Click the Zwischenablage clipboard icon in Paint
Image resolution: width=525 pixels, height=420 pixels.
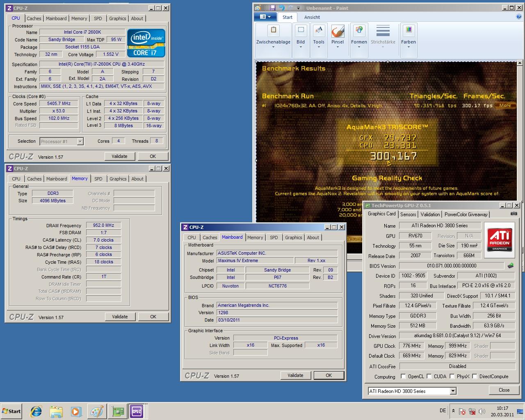273,30
